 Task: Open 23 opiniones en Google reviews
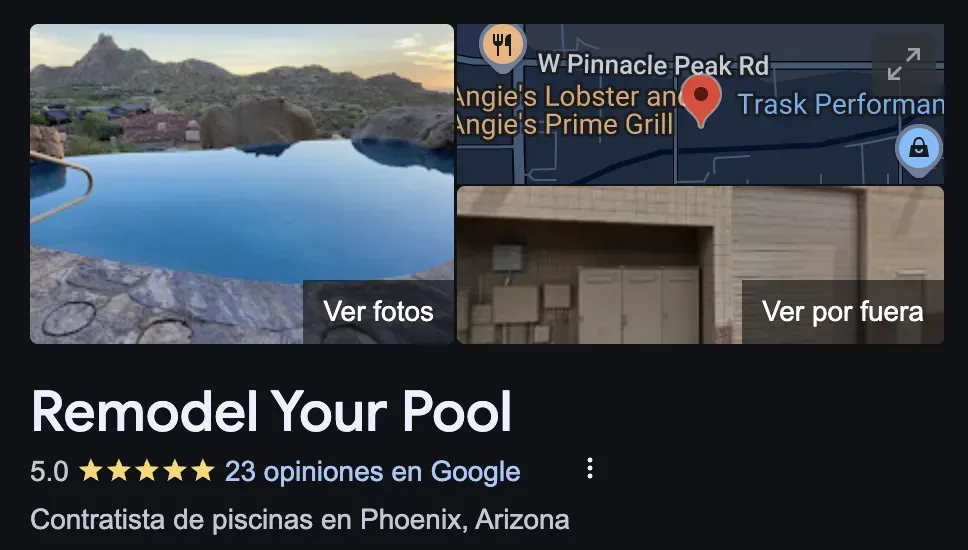click(372, 472)
